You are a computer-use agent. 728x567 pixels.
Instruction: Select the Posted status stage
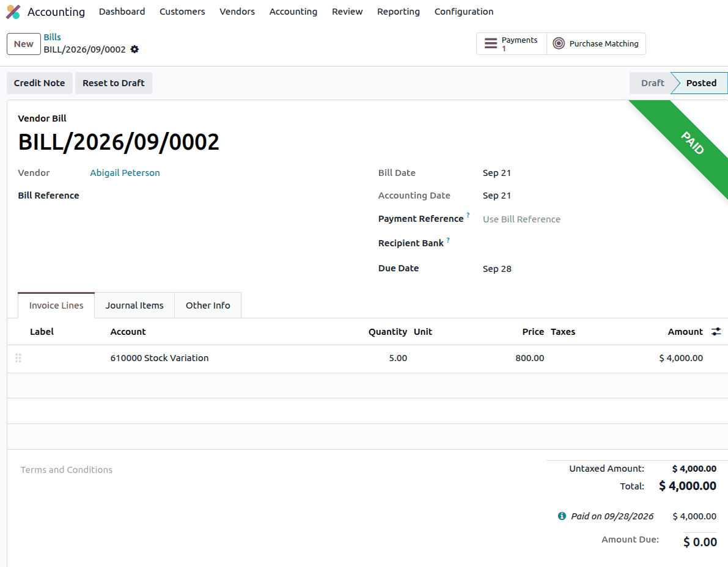click(x=701, y=83)
